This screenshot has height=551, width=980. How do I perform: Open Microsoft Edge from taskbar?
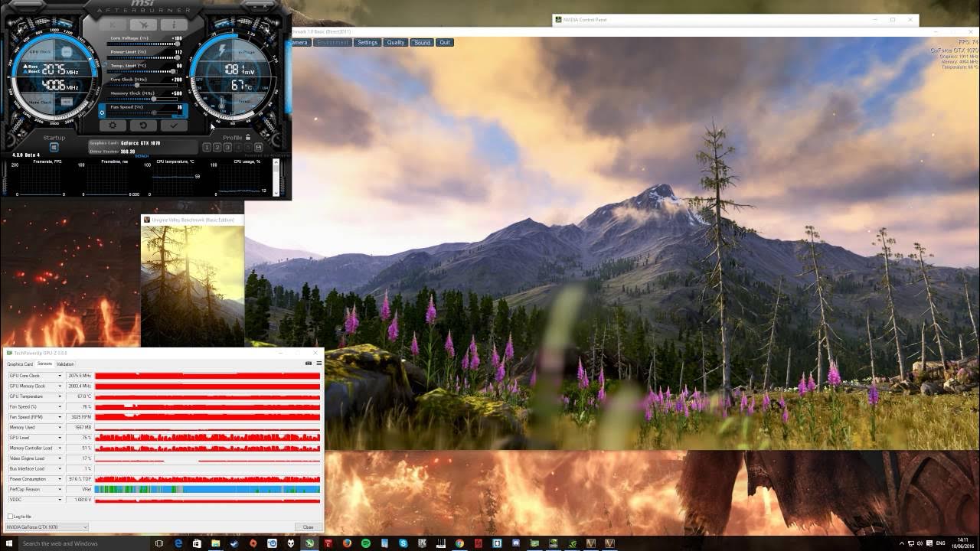tap(178, 543)
